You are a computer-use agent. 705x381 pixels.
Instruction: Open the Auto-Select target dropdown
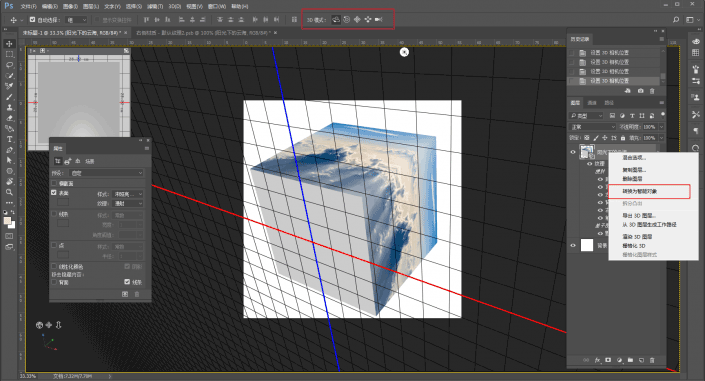pos(76,20)
